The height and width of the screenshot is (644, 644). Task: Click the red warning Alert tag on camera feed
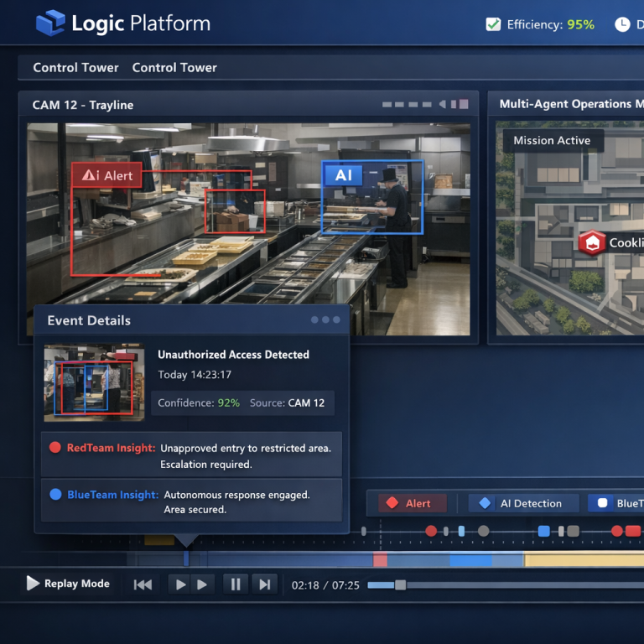(x=106, y=174)
